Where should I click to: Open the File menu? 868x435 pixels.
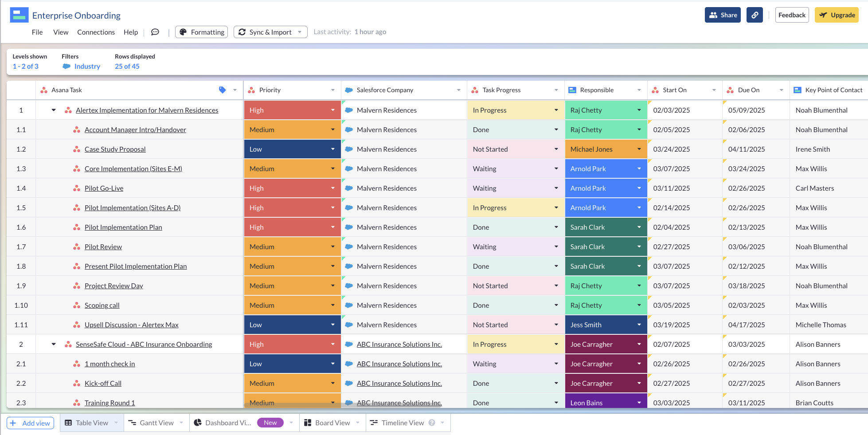pos(37,32)
